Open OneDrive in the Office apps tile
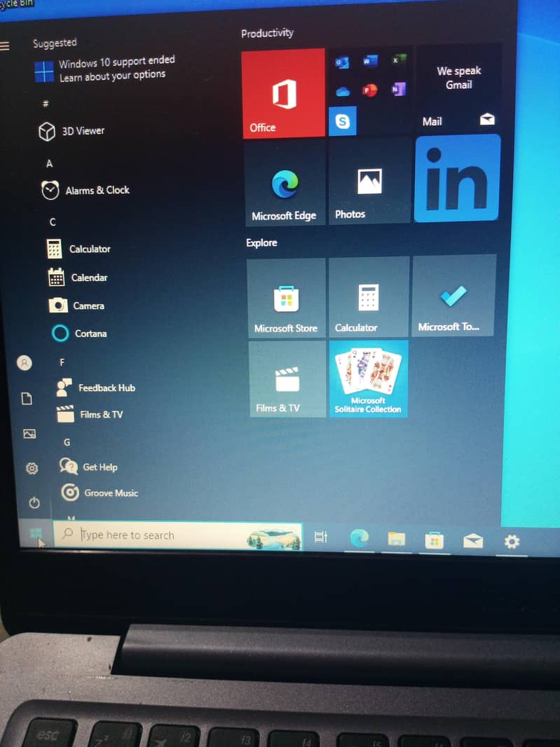Viewport: 560px width, 747px height. [x=343, y=92]
